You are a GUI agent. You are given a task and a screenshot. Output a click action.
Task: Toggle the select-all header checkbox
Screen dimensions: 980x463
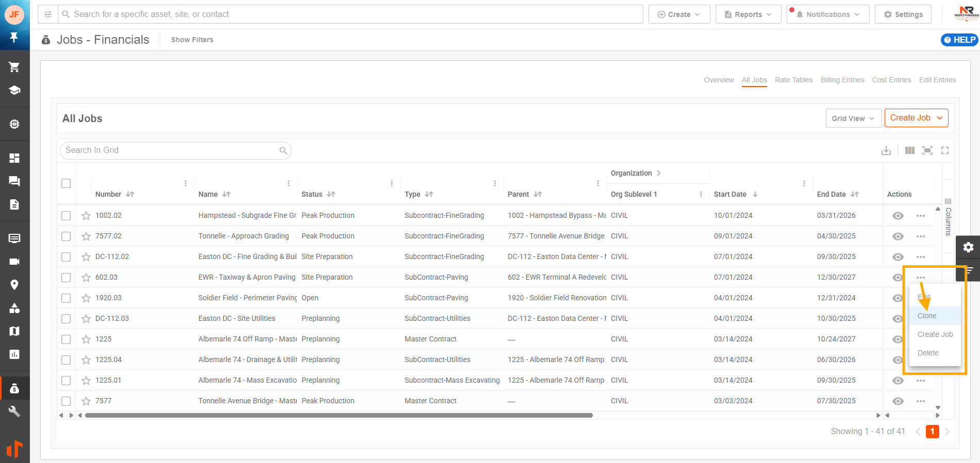(66, 183)
